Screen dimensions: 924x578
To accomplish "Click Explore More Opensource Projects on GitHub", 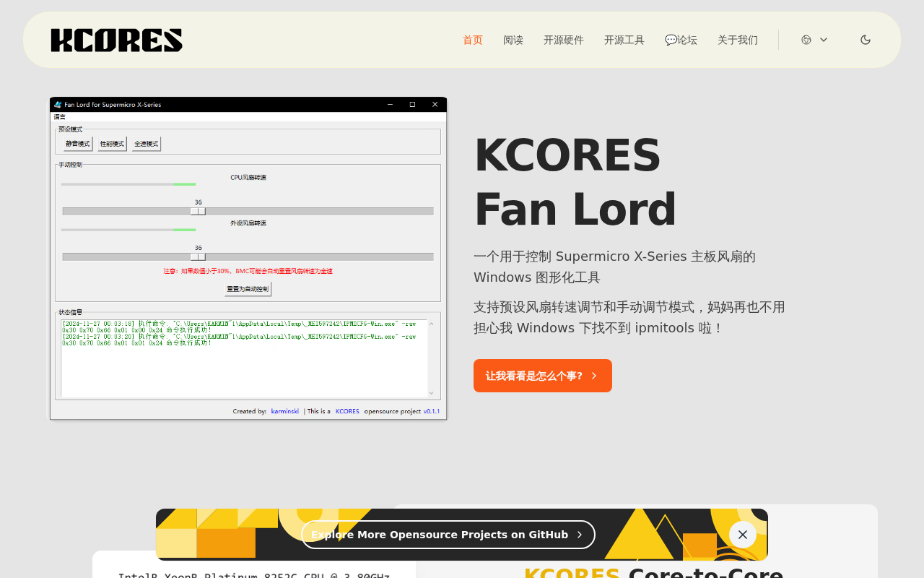I will (448, 535).
